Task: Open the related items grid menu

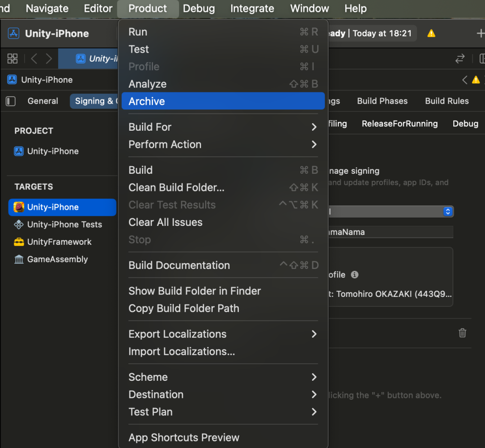Action: tap(12, 58)
